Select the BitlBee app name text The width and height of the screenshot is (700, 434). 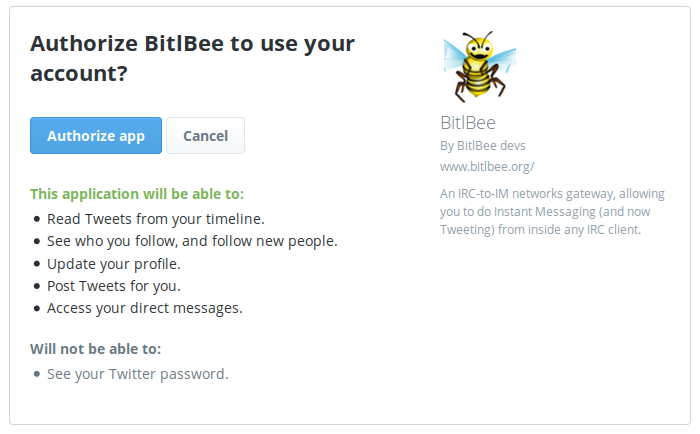(468, 123)
